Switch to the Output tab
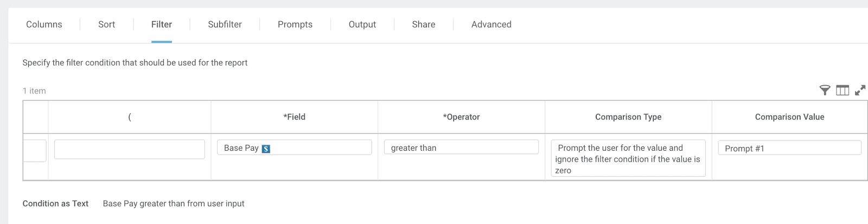 (362, 24)
